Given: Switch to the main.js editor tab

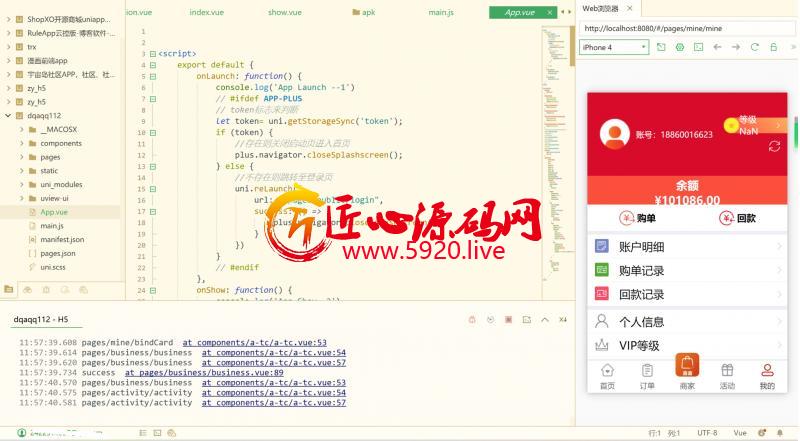Looking at the screenshot, I should pos(441,12).
